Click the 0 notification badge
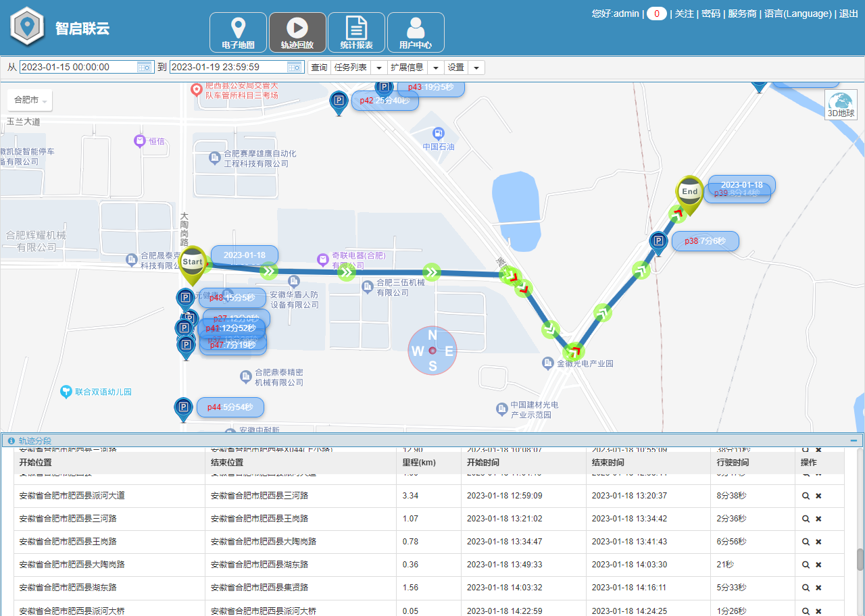Image resolution: width=865 pixels, height=616 pixels. pyautogui.click(x=656, y=13)
